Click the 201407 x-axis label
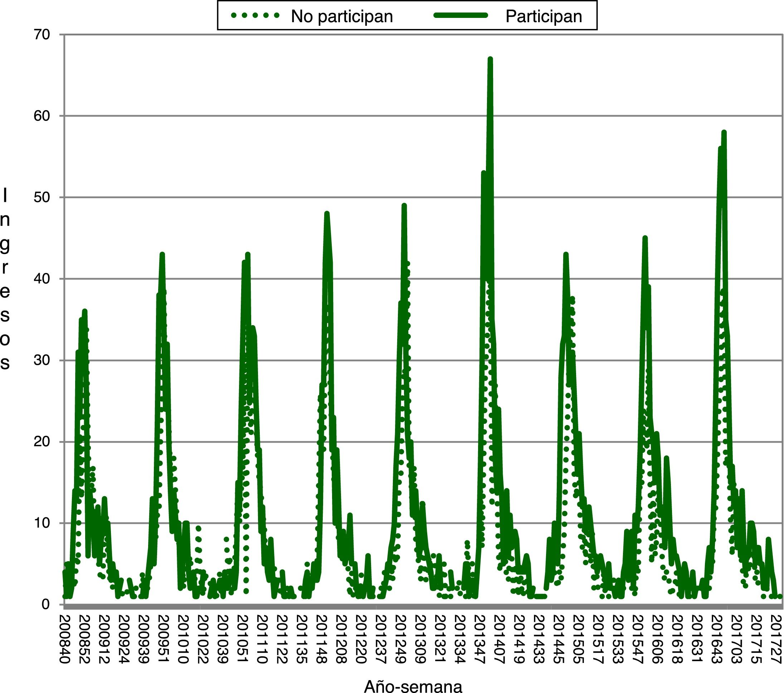The image size is (784, 693). point(500,639)
